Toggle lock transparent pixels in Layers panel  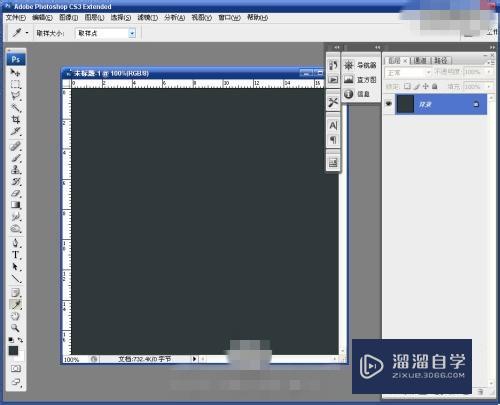pos(407,86)
